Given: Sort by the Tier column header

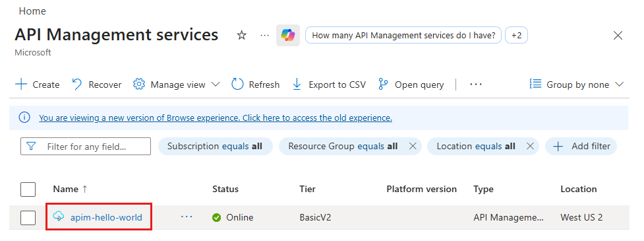Looking at the screenshot, I should [x=308, y=189].
